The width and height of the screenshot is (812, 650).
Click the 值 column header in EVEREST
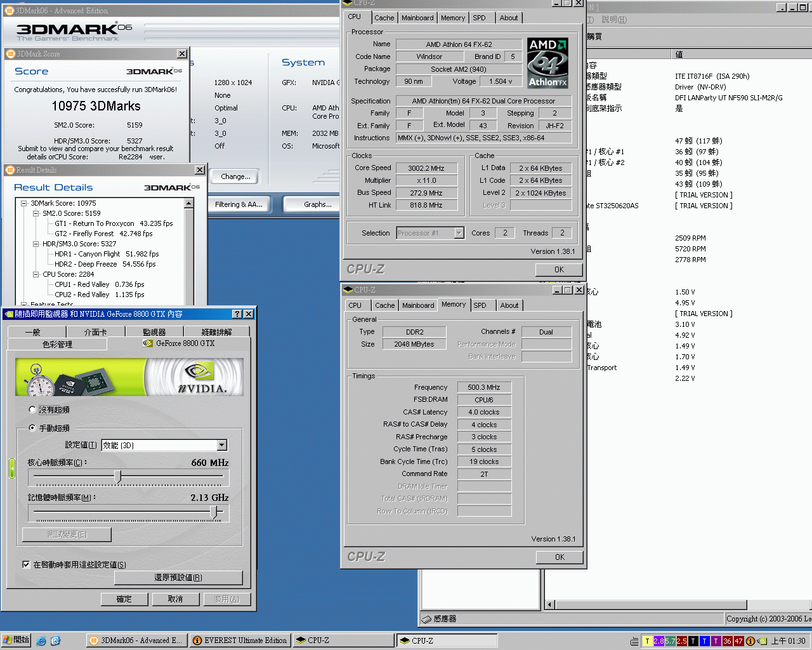[x=742, y=54]
